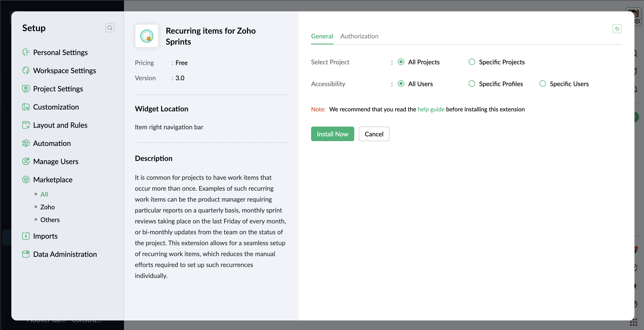Click the back arrow icon in extension panel

pyautogui.click(x=617, y=29)
